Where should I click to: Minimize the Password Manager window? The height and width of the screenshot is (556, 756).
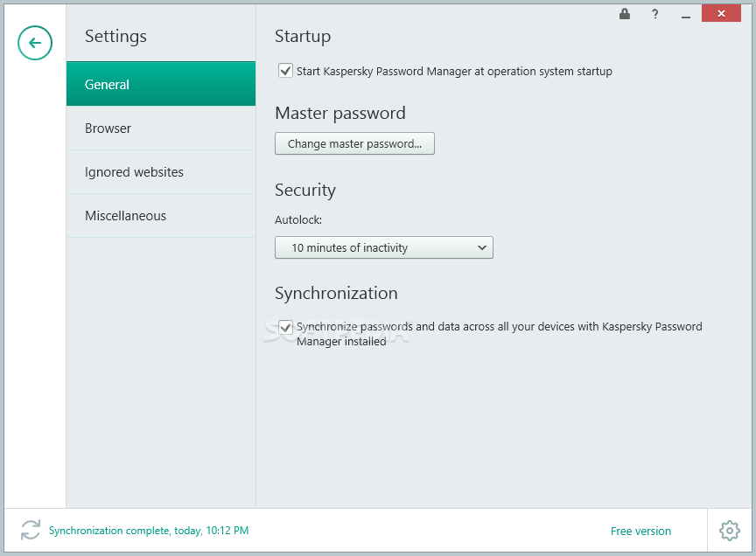click(x=686, y=15)
